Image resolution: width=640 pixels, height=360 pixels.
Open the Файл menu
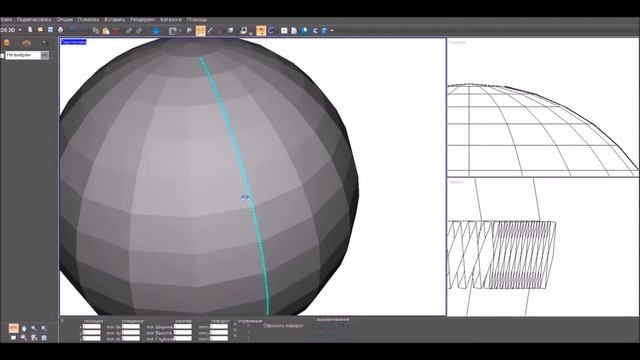[x=6, y=20]
